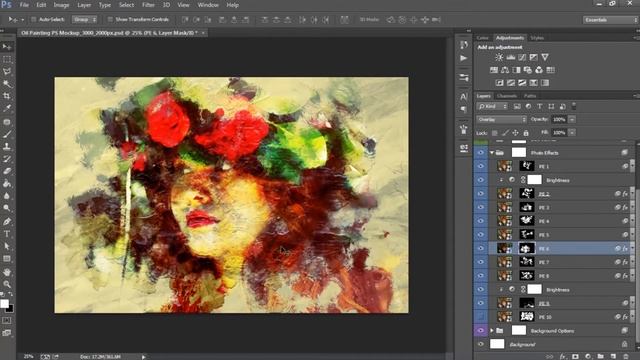This screenshot has width=640, height=360.
Task: Close the Oil Painting PS Mockup document tab
Action: (x=203, y=33)
